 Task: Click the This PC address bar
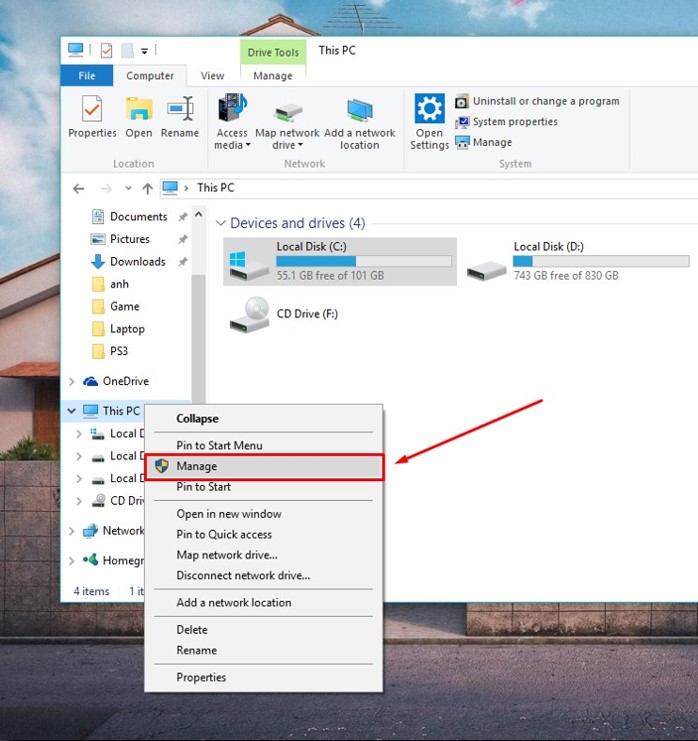400,188
